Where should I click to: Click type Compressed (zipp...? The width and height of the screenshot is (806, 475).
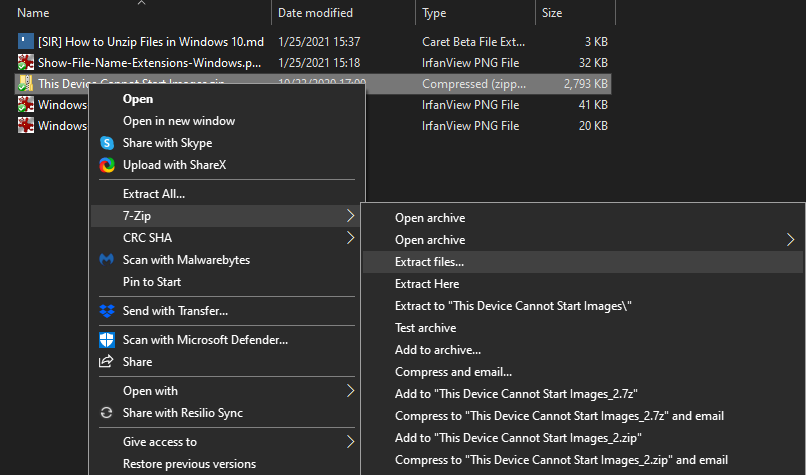click(474, 84)
